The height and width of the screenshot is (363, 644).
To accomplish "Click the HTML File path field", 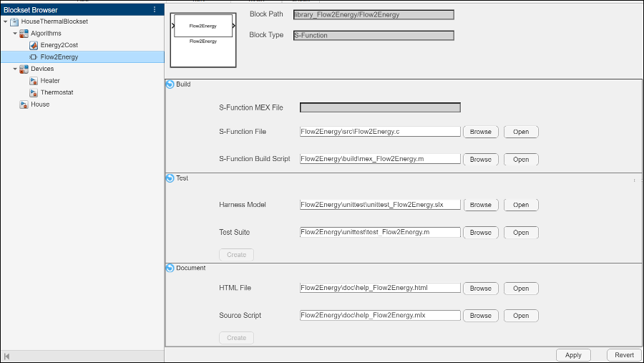I will click(x=380, y=288).
